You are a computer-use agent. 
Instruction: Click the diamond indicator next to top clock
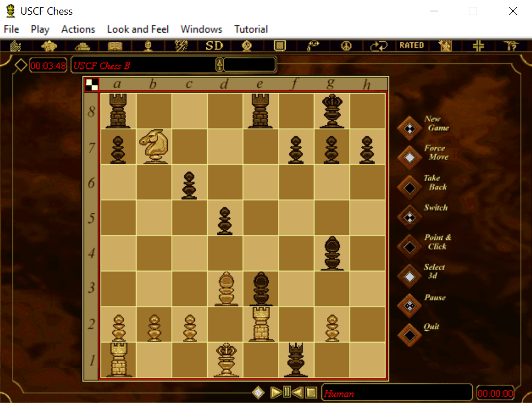pos(21,65)
